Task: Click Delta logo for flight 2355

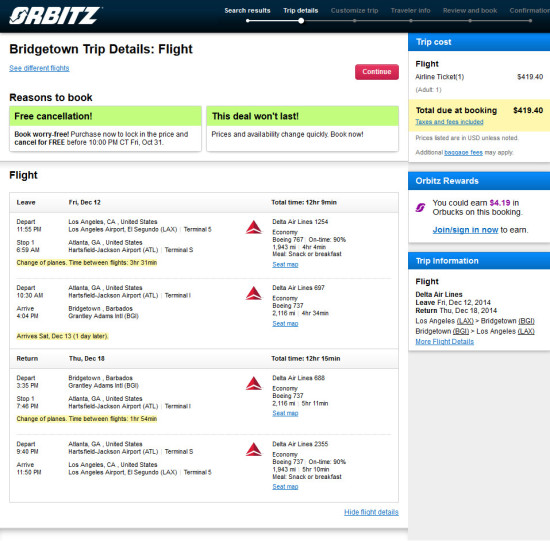Action: tap(254, 449)
